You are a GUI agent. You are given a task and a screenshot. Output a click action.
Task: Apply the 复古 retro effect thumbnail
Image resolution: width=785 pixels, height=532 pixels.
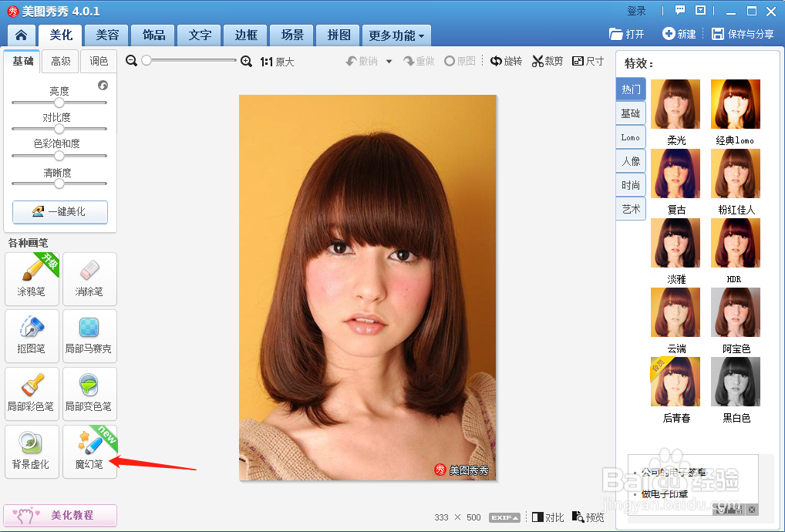[x=676, y=173]
